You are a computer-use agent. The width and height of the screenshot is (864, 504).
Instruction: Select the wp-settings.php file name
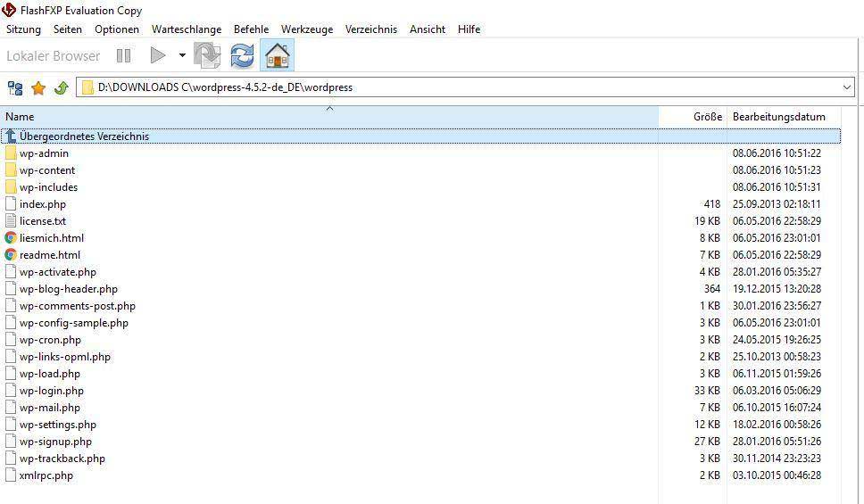coord(58,425)
